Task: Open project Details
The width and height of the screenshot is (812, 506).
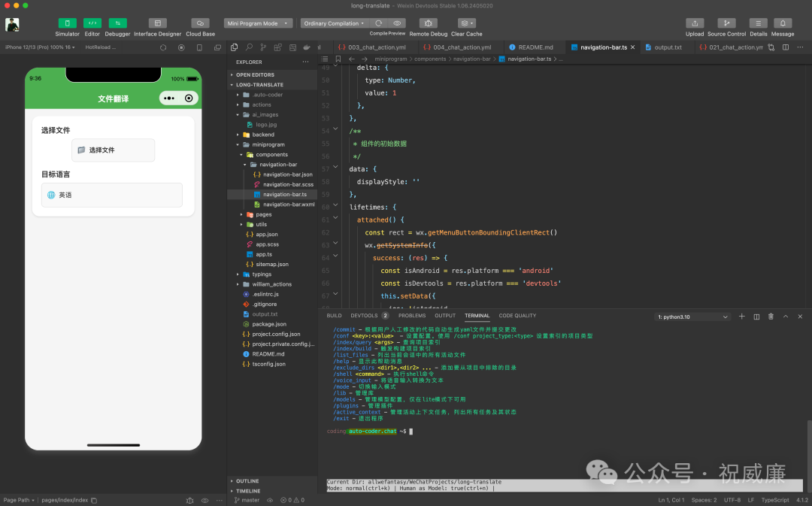Action: (x=758, y=23)
